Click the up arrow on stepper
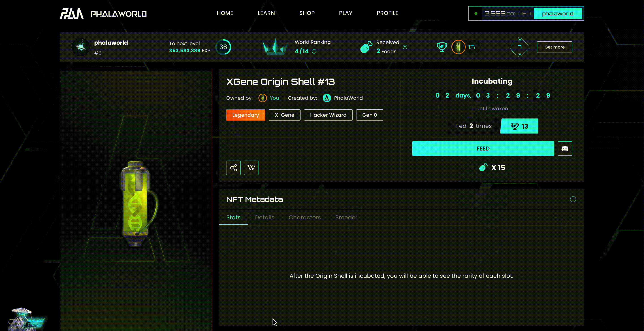Image resolution: width=644 pixels, height=331 pixels. (520, 40)
